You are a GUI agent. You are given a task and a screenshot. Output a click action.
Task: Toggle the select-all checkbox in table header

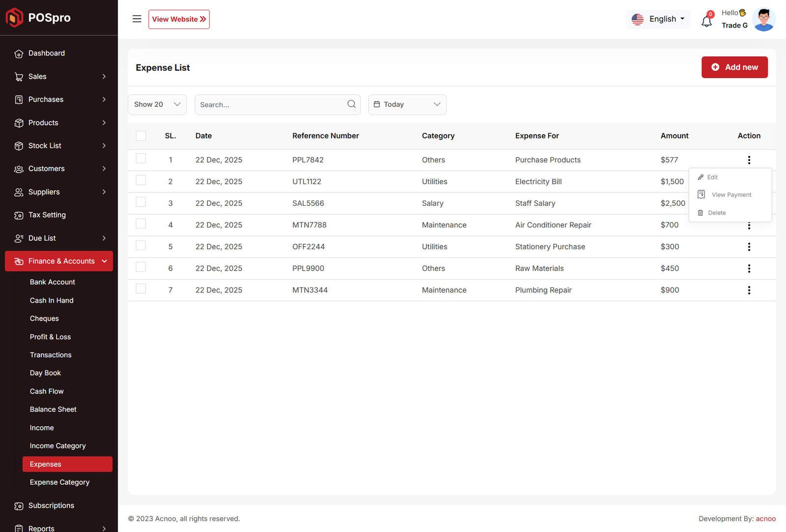141,136
